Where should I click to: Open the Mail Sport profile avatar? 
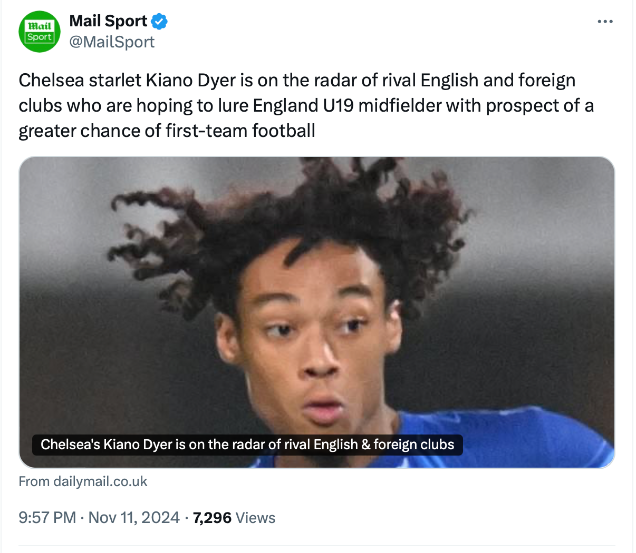point(41,32)
